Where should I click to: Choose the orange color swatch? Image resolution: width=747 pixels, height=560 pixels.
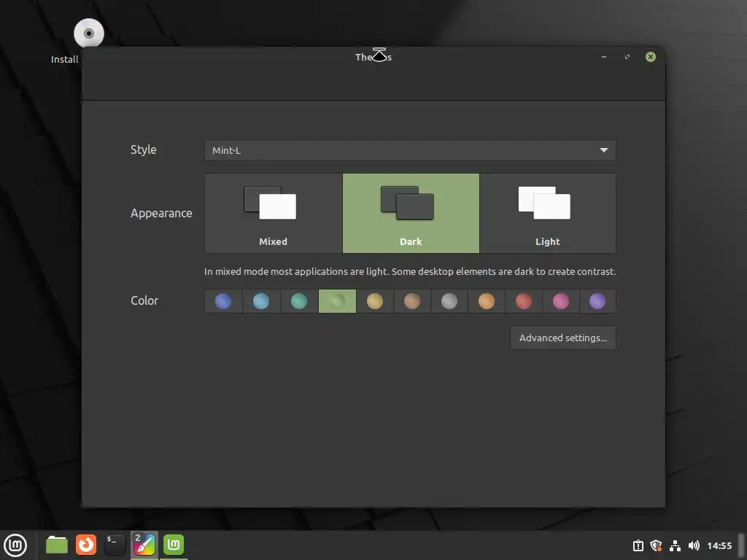pos(487,301)
